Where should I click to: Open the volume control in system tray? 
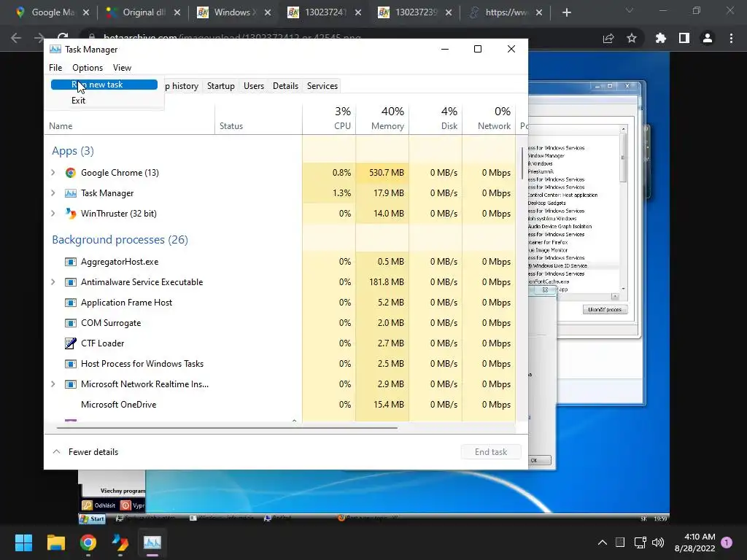point(658,542)
